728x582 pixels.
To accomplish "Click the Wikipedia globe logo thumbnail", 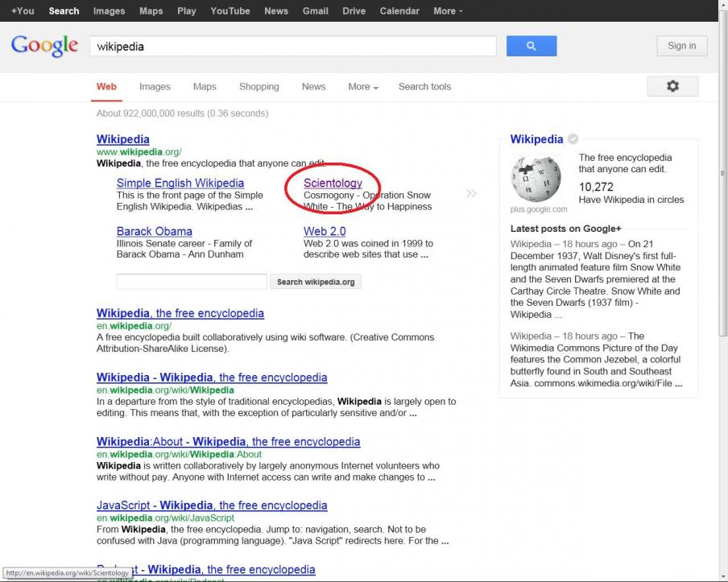I will click(x=536, y=180).
